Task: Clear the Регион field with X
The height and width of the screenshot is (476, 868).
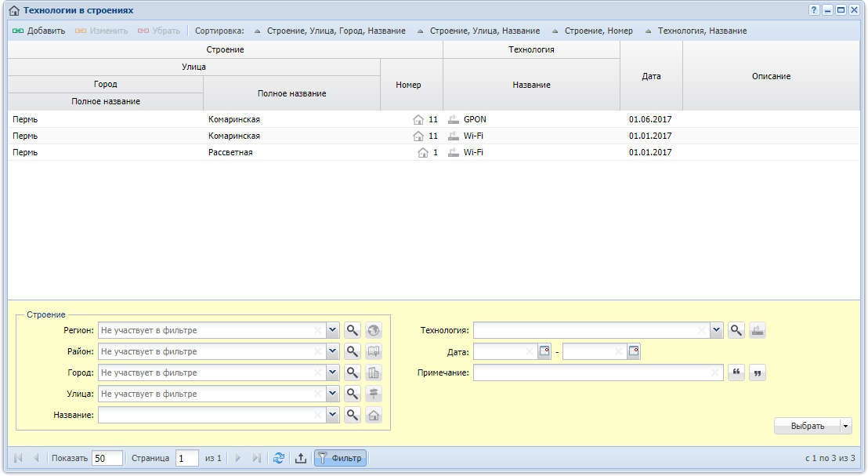Action: [318, 330]
